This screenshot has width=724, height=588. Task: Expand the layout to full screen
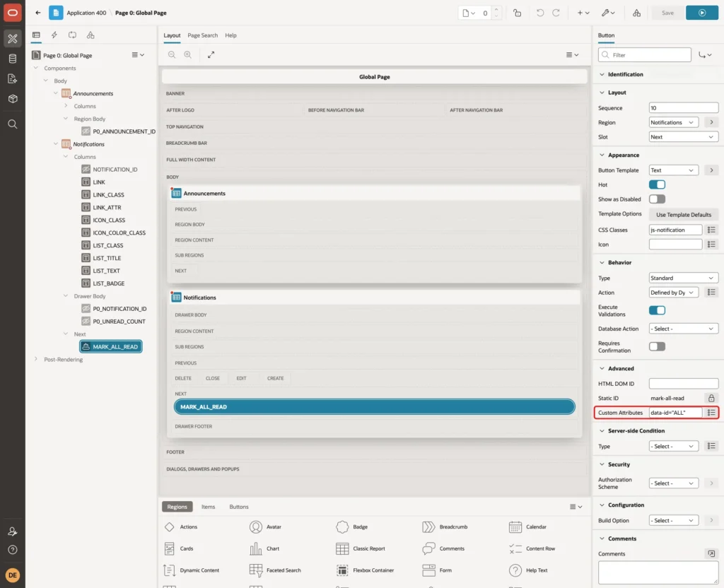coord(211,54)
